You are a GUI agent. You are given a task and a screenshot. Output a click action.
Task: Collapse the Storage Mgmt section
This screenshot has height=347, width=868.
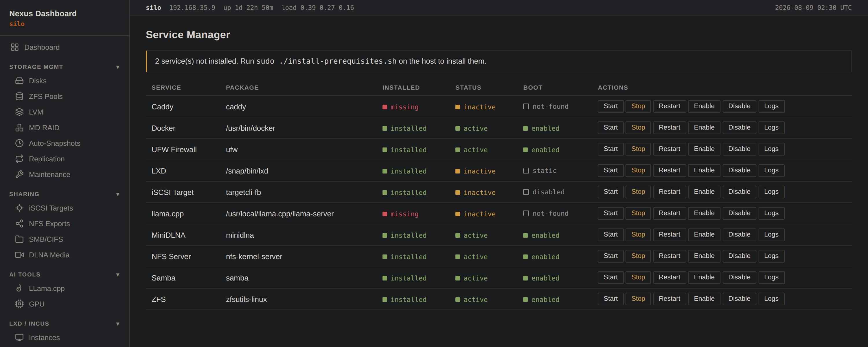pos(117,67)
